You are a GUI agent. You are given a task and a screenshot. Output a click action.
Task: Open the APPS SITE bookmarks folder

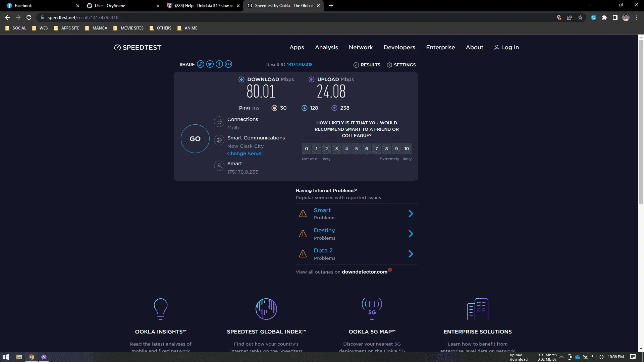click(x=67, y=28)
